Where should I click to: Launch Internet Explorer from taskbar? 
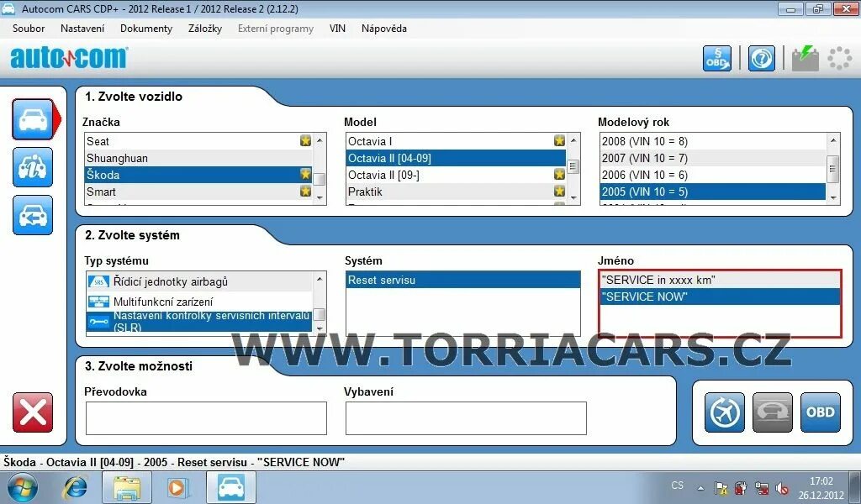click(x=76, y=487)
